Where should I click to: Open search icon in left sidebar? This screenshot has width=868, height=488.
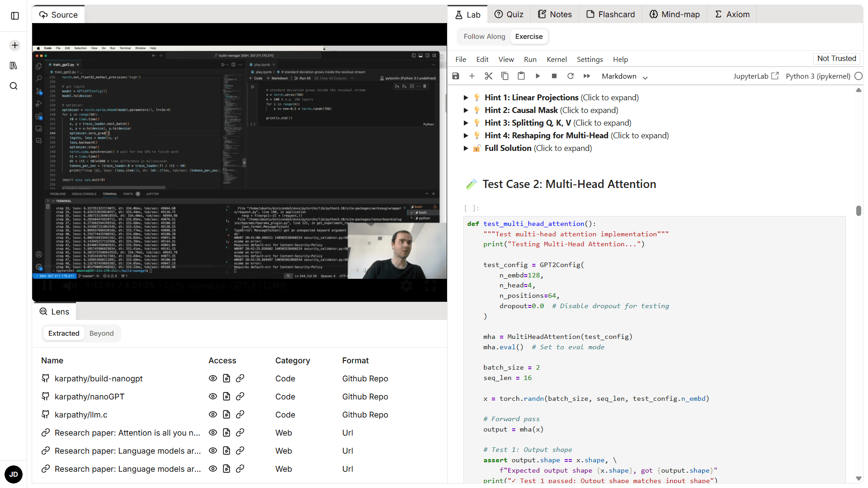pyautogui.click(x=14, y=86)
